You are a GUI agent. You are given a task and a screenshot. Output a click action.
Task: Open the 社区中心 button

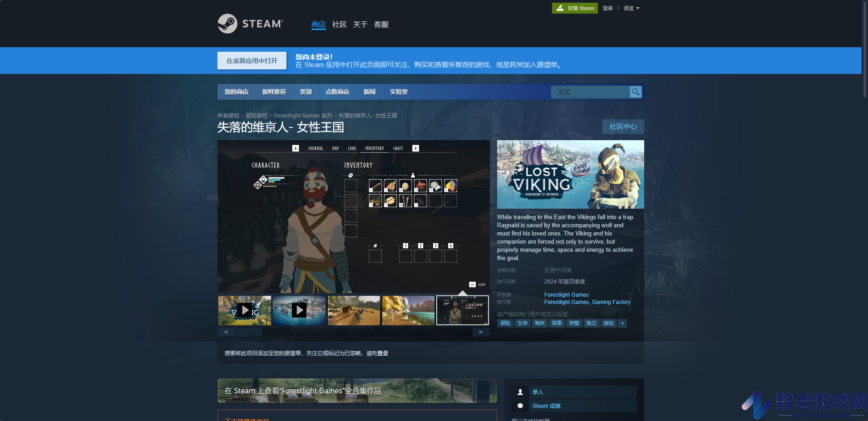tap(623, 127)
